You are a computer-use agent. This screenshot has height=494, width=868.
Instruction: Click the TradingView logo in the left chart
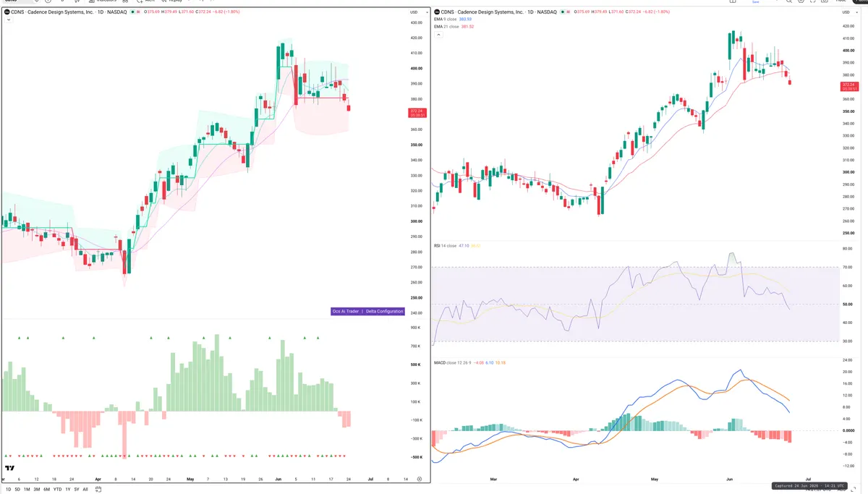(x=9, y=468)
